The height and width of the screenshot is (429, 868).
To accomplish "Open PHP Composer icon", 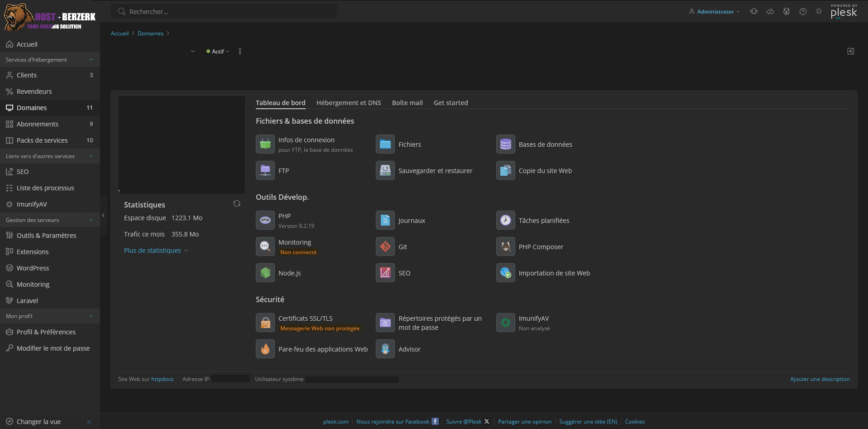I will pos(506,247).
